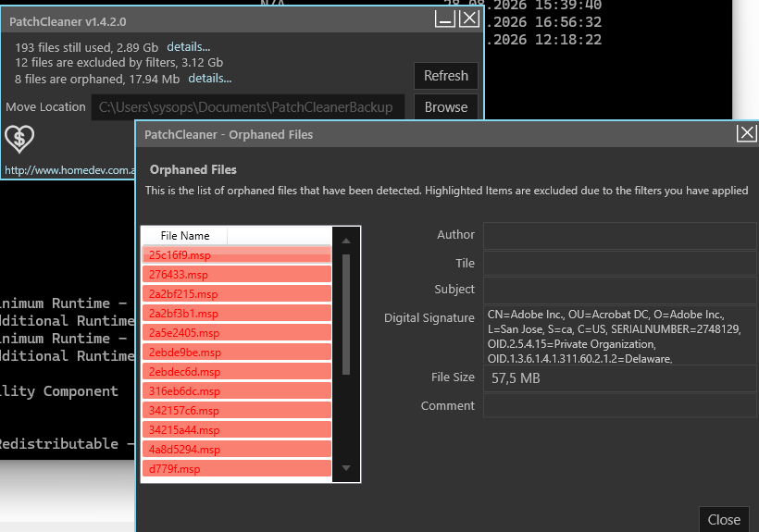Click the file list scroll down arrow

346,467
